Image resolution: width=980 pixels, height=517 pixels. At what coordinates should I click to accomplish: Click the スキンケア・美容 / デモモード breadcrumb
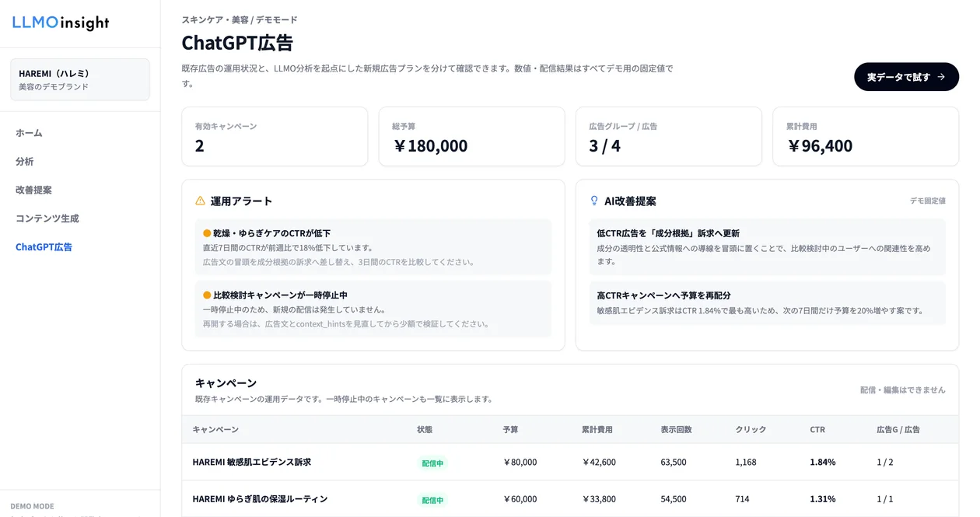(240, 20)
